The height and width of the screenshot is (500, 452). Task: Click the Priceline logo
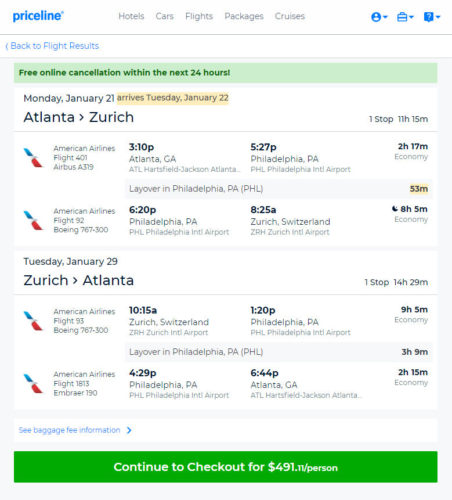click(x=38, y=16)
